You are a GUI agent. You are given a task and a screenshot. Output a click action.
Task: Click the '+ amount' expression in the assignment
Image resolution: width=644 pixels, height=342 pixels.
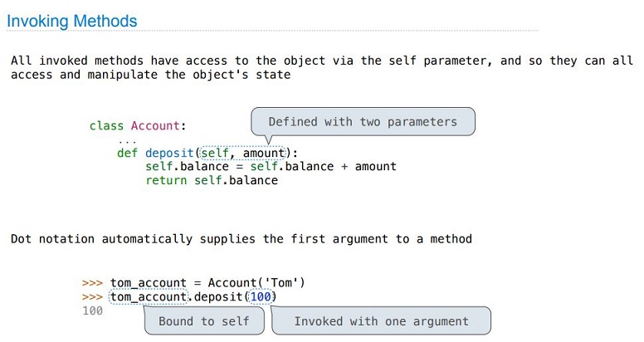(368, 167)
